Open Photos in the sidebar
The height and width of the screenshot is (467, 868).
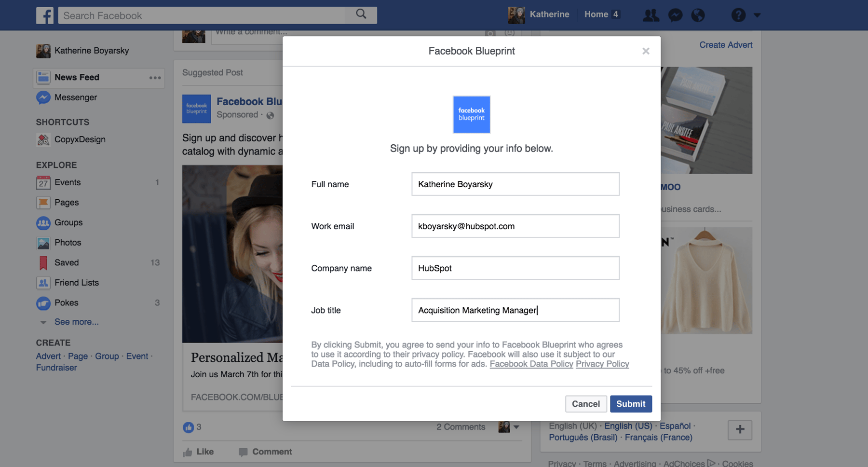68,243
